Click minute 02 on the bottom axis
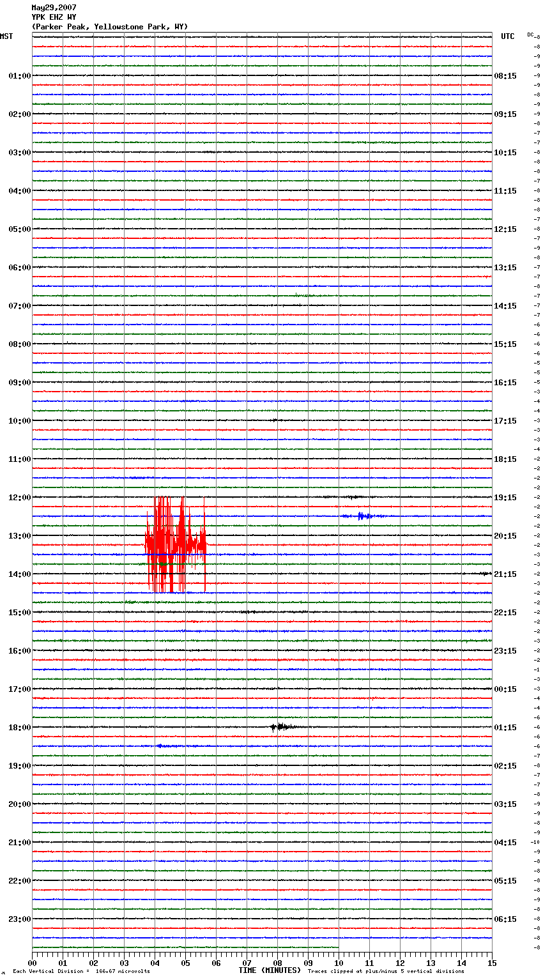The height and width of the screenshot is (980, 543). click(x=93, y=962)
